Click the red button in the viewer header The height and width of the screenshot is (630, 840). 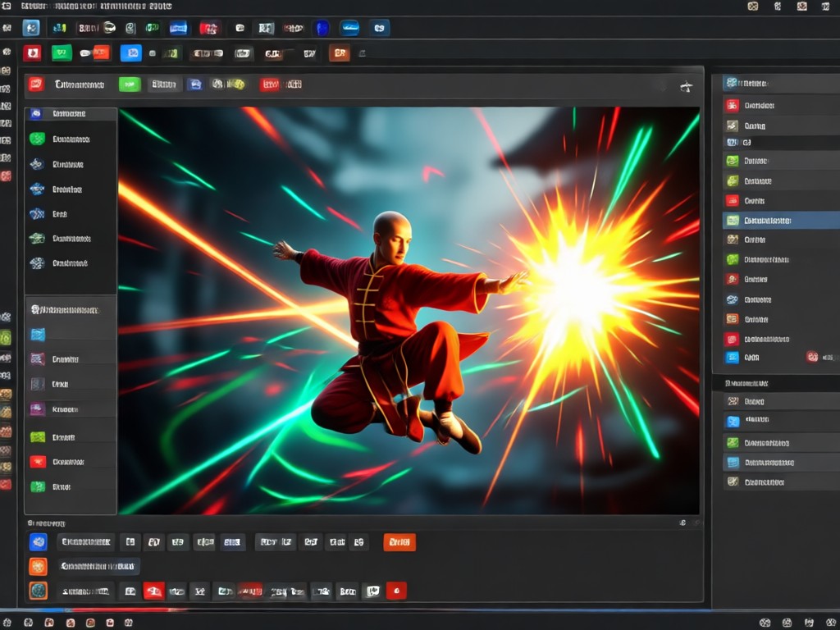[270, 84]
